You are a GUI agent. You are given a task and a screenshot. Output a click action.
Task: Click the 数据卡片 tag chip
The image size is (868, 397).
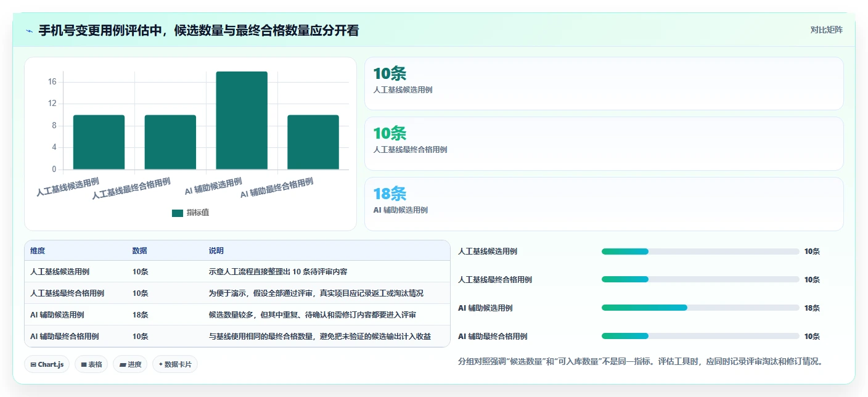coord(175,364)
